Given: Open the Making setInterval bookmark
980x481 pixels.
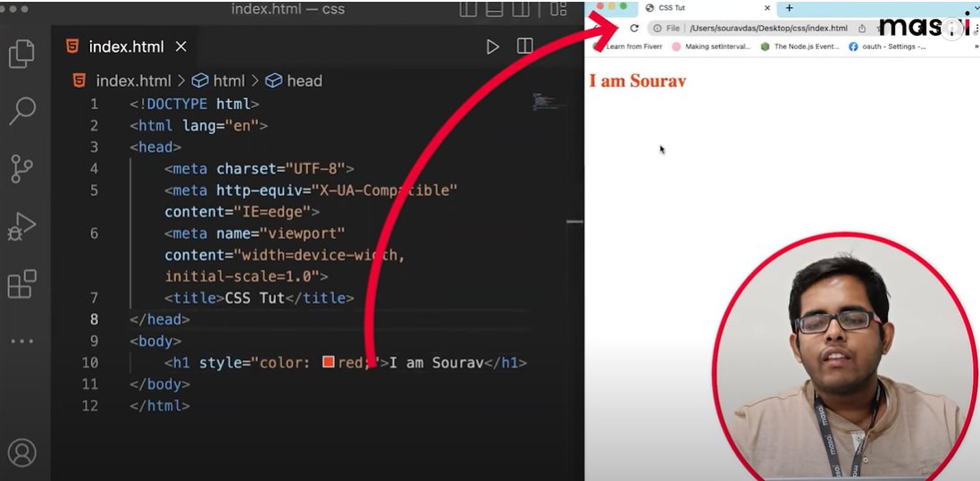Looking at the screenshot, I should (x=712, y=46).
